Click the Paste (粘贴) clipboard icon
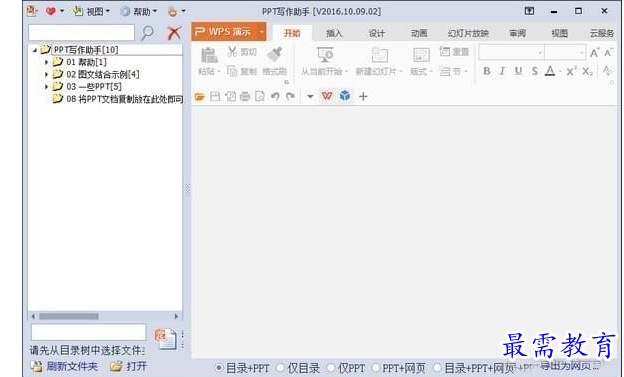The width and height of the screenshot is (624, 377). 209,55
